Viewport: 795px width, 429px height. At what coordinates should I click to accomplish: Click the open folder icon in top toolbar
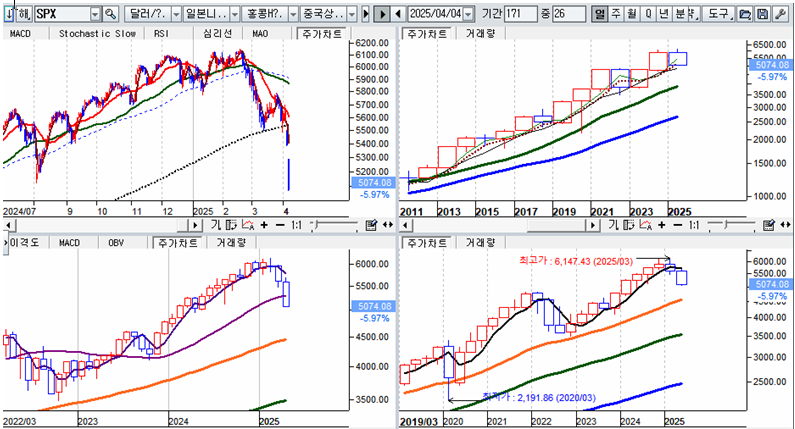tap(745, 14)
